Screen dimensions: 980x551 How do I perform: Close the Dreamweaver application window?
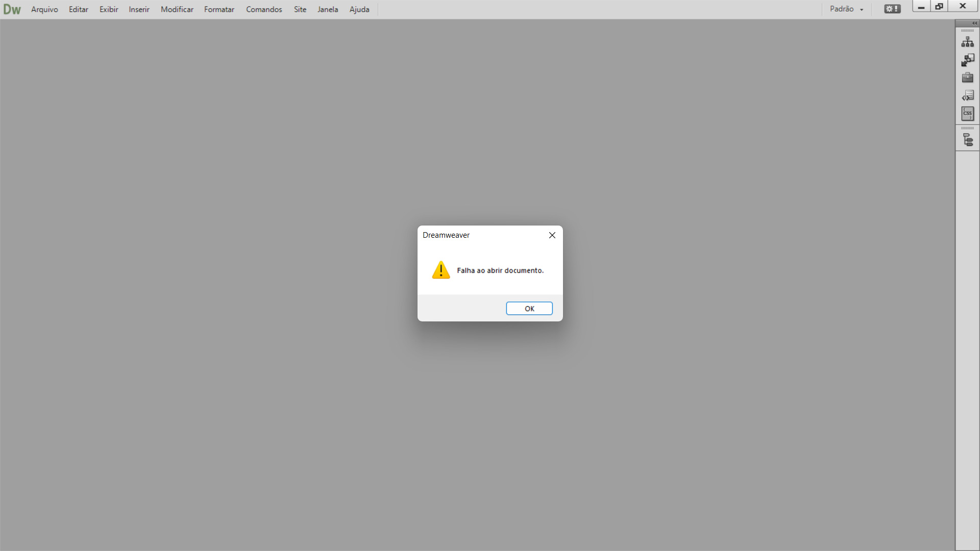click(x=963, y=6)
